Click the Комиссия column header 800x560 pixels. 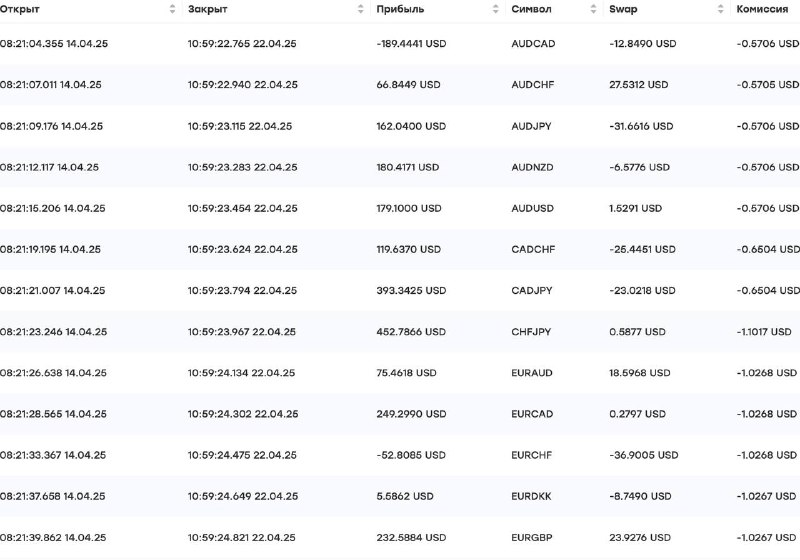[762, 9]
